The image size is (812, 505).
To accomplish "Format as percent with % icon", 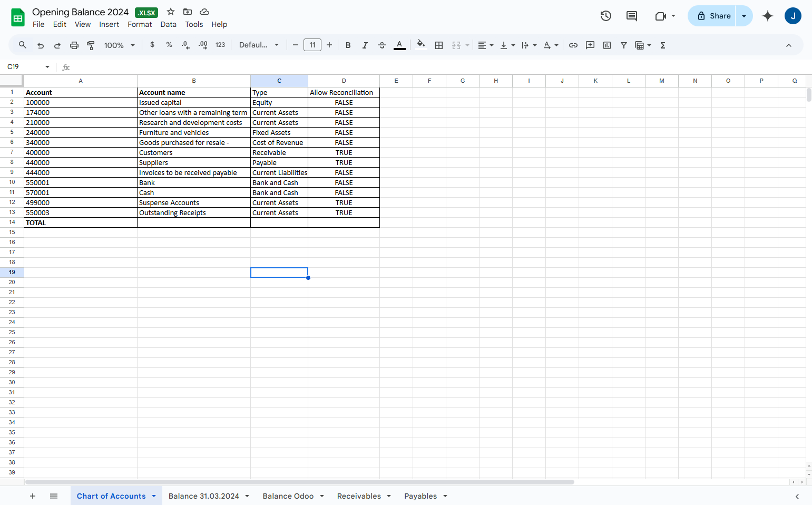I will click(169, 45).
